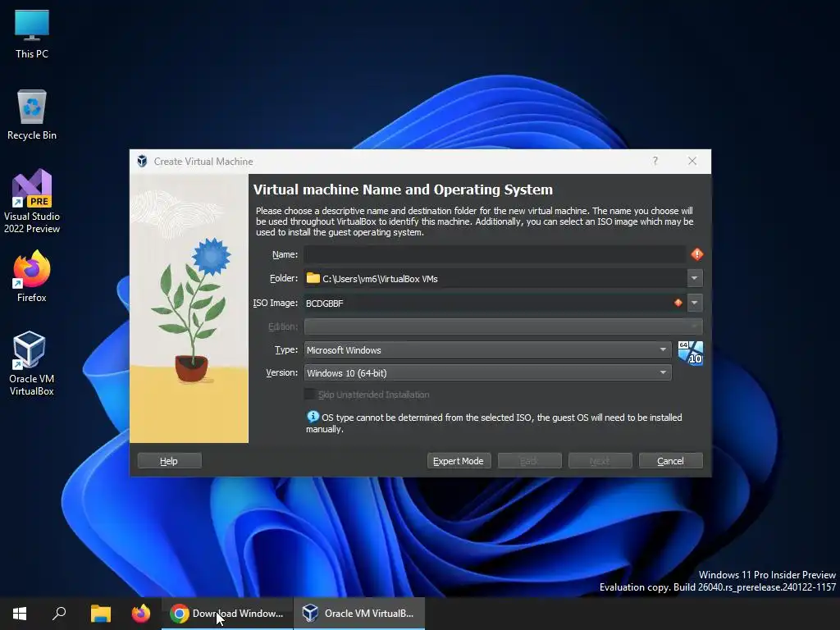Open taskbar Search magnifier

coord(59,614)
